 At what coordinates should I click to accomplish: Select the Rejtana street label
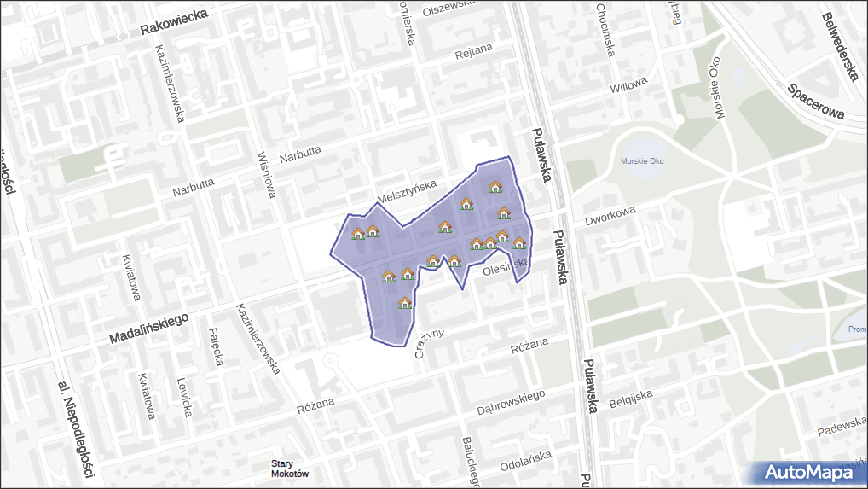(474, 51)
